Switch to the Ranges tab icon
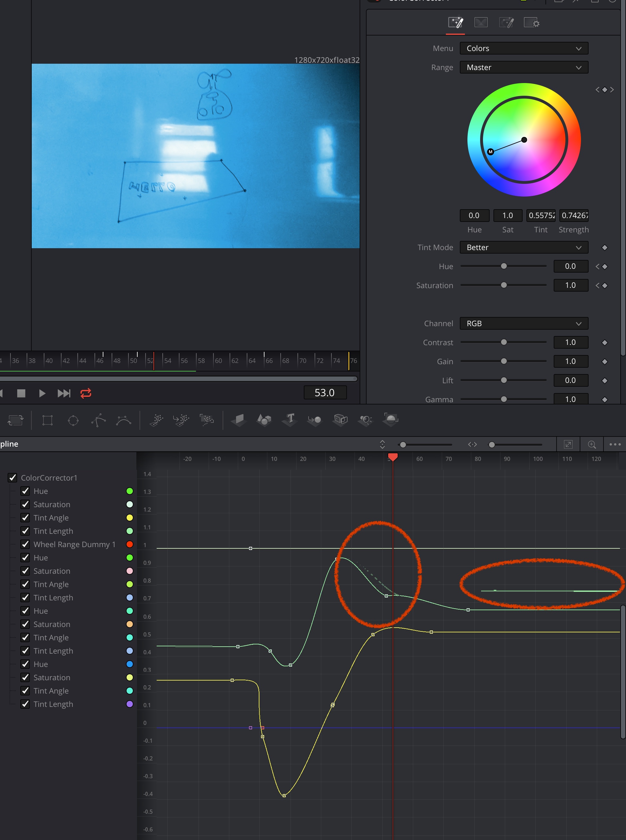 (x=481, y=23)
